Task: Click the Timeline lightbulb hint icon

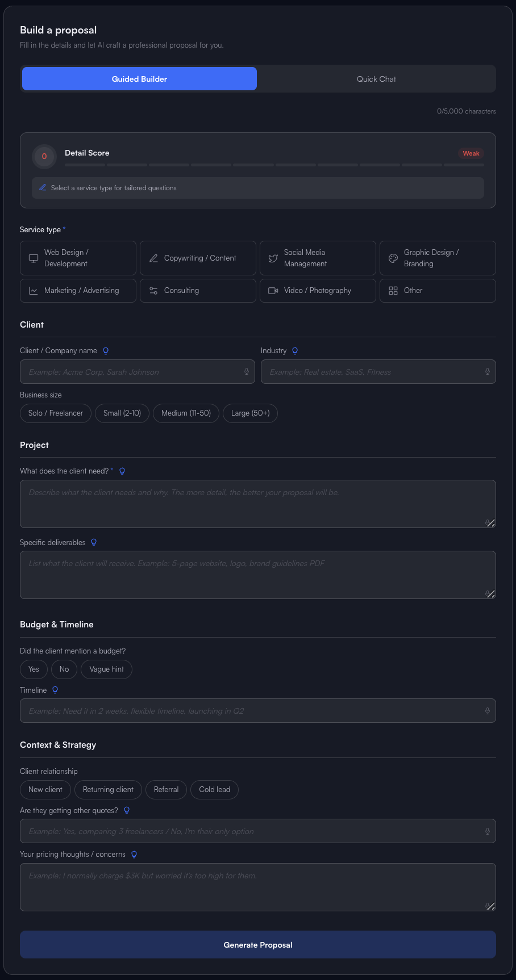Action: pos(55,690)
